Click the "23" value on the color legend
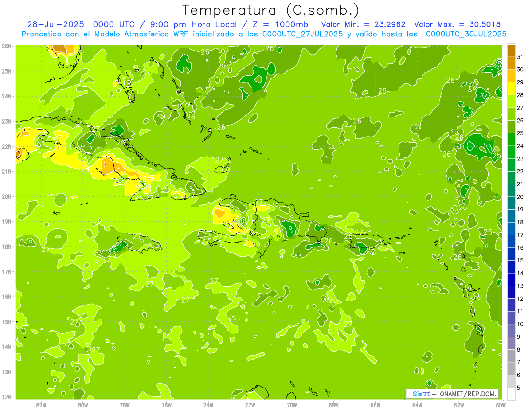The image size is (532, 411). 520,159
